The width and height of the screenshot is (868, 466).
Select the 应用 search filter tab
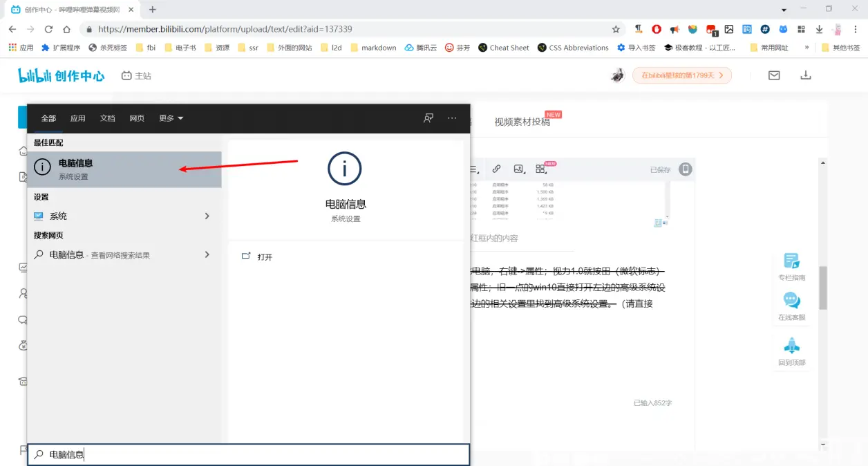pyautogui.click(x=78, y=118)
